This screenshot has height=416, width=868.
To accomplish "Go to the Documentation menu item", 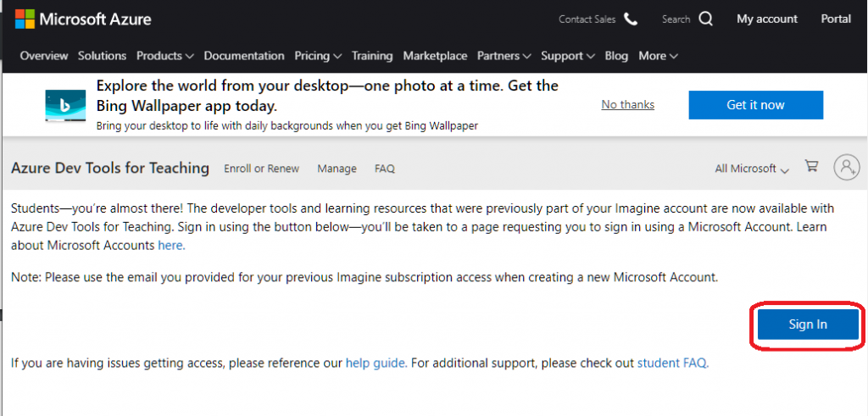I will (244, 56).
